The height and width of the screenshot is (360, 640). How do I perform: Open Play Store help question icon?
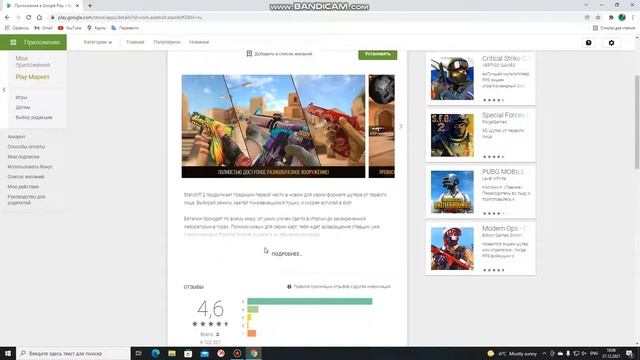[x=589, y=43]
